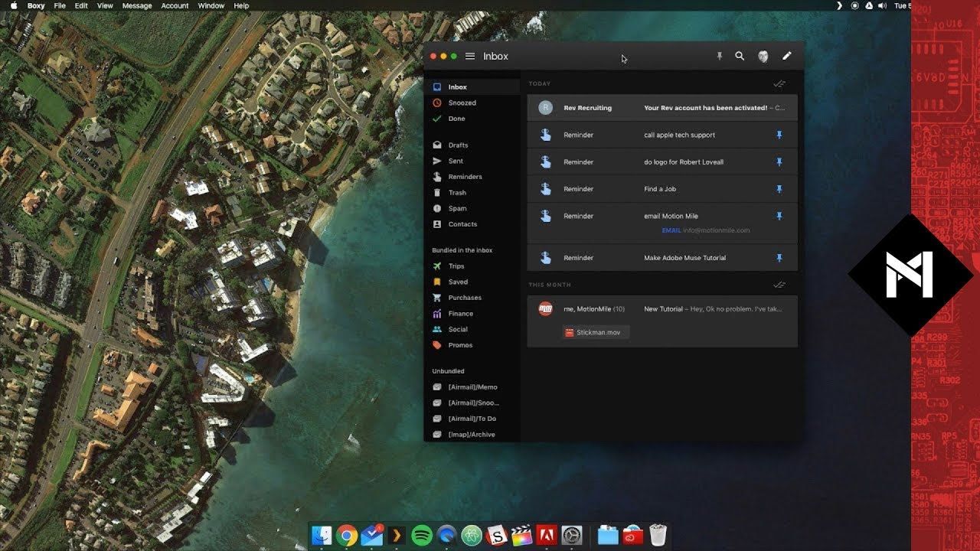Select the Trips bundle

coord(456,266)
